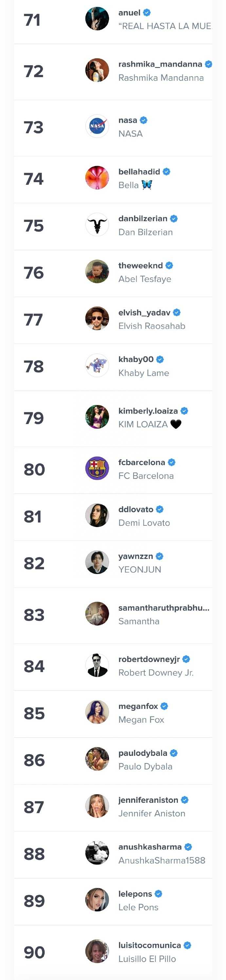Screen dimensions: 226x980
Task: Open meganfox username link
Action: pos(138,706)
